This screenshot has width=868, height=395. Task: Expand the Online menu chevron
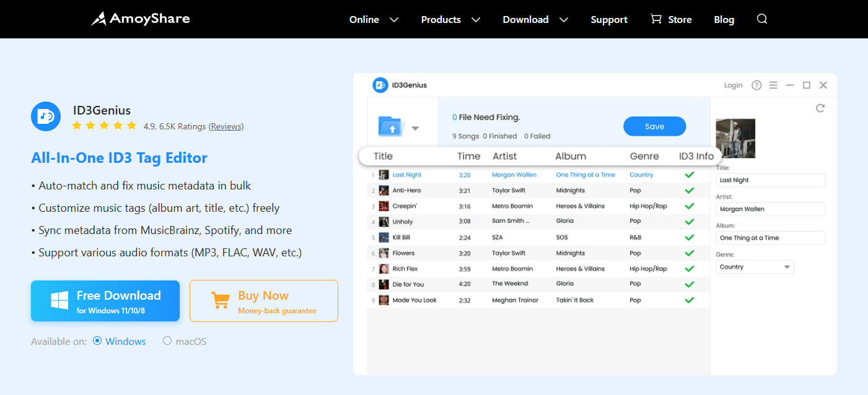(394, 20)
